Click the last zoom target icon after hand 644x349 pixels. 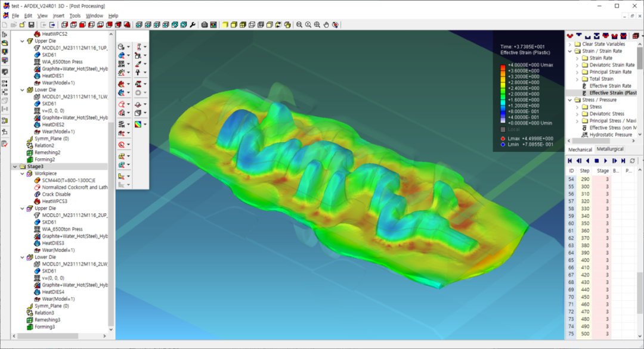pyautogui.click(x=335, y=24)
